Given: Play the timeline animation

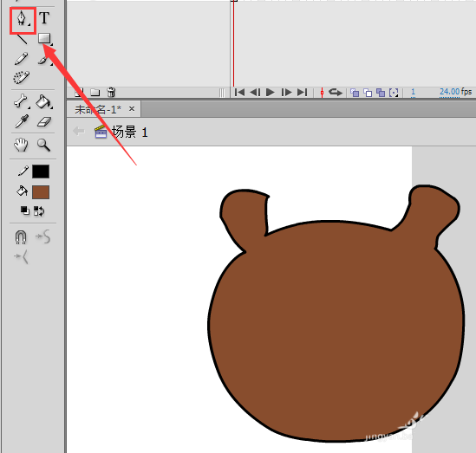Looking at the screenshot, I should (x=271, y=92).
